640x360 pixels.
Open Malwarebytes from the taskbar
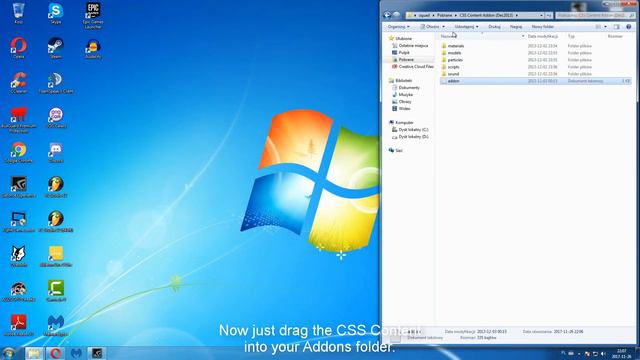point(76,353)
